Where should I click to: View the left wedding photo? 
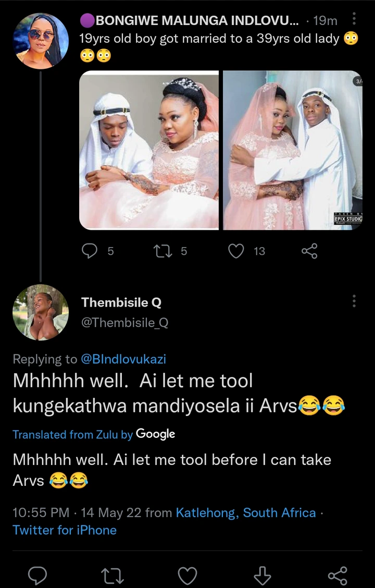(149, 150)
